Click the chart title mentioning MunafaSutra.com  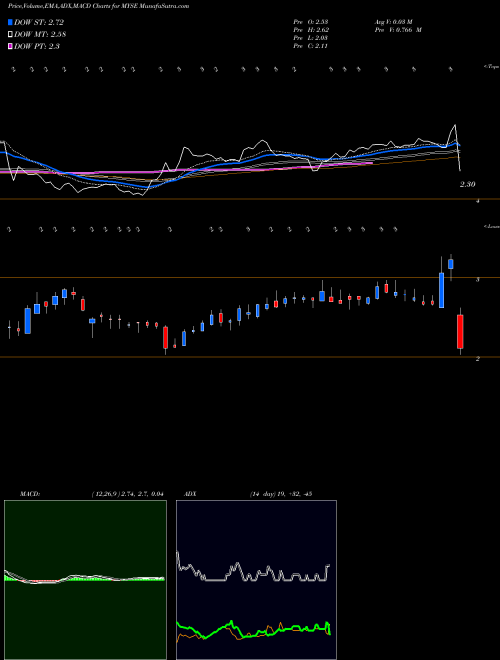98,6
